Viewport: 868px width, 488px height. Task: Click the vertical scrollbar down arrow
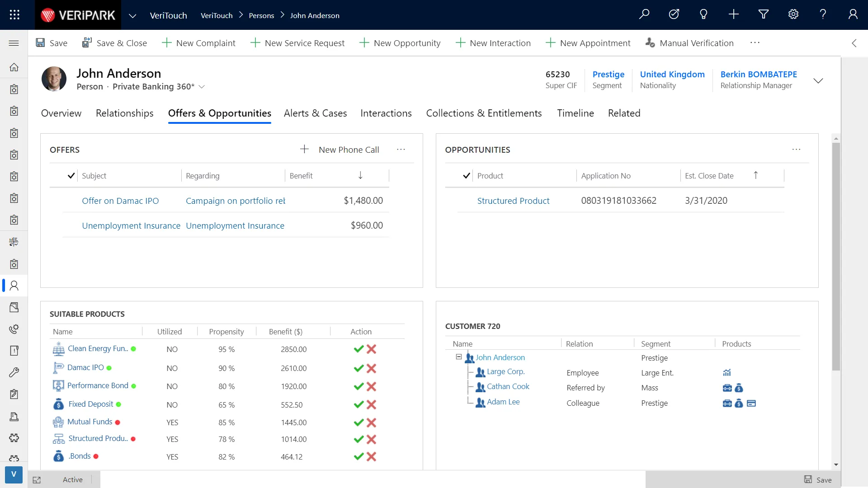836,465
